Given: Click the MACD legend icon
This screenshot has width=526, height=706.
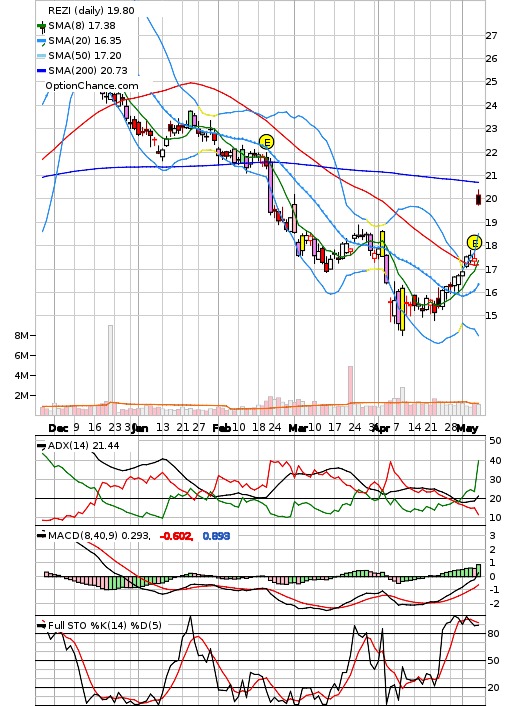Looking at the screenshot, I should [41, 535].
